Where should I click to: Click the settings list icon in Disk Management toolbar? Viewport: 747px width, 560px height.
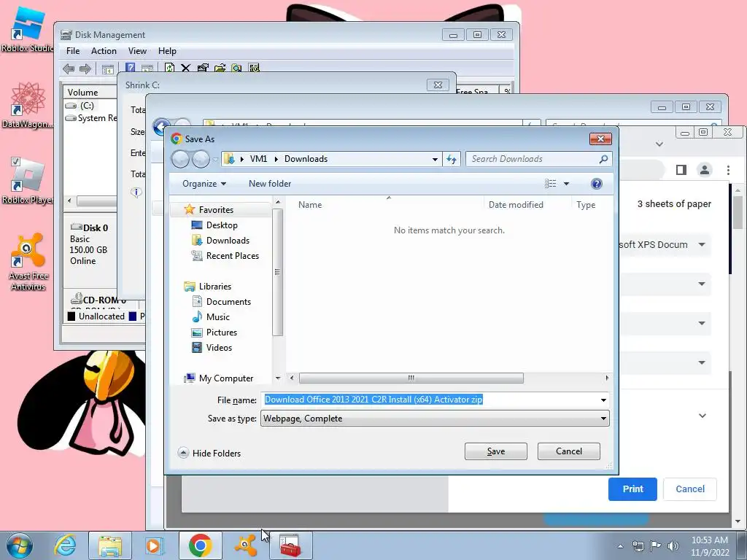tap(254, 68)
